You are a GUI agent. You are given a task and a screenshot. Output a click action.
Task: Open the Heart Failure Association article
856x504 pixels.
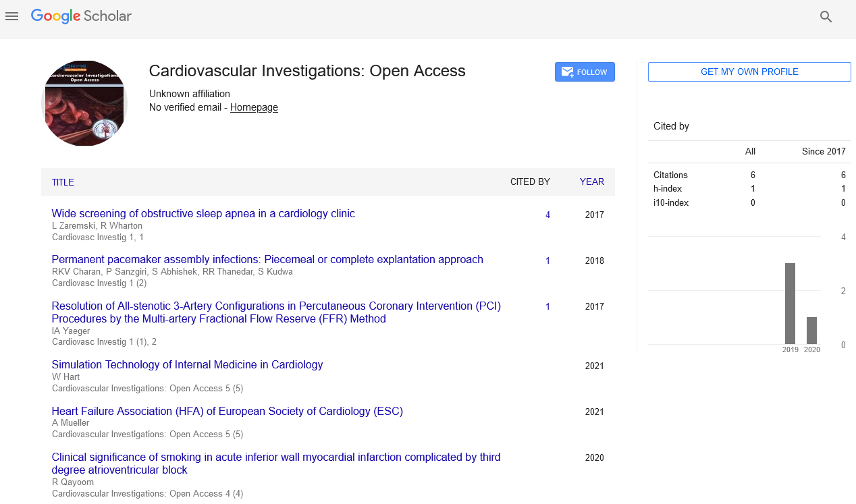pos(227,411)
